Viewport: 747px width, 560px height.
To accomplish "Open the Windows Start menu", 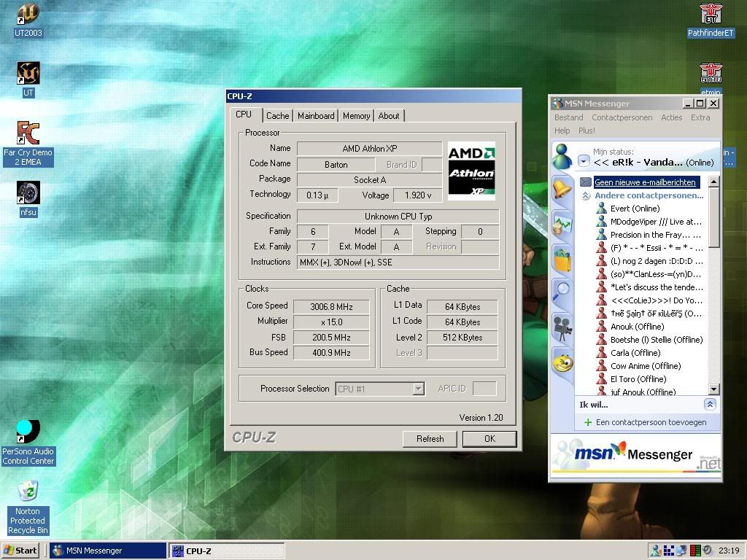I will coord(20,551).
